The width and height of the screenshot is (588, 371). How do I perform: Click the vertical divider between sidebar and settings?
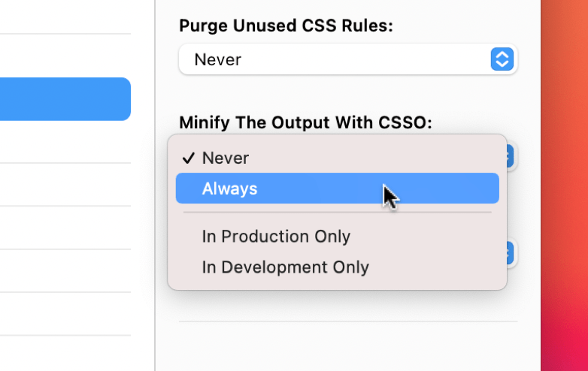155,185
